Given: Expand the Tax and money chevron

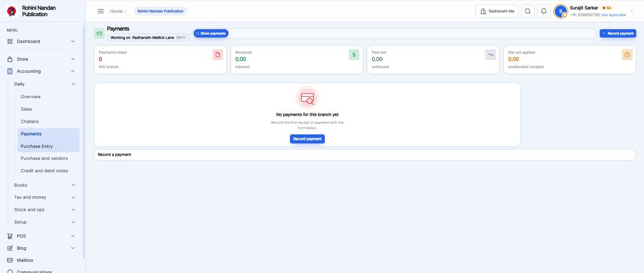Looking at the screenshot, I should point(73,198).
